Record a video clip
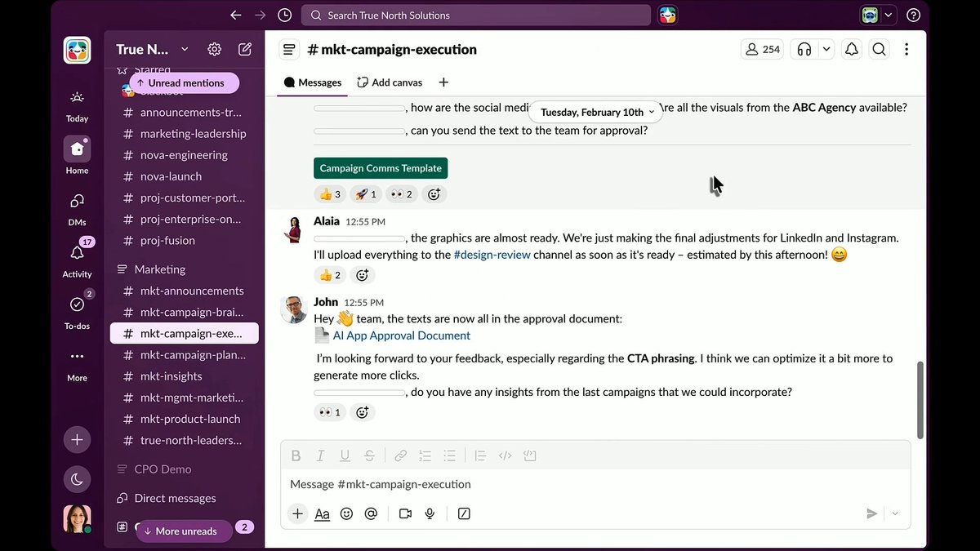This screenshot has height=551, width=980. (405, 513)
